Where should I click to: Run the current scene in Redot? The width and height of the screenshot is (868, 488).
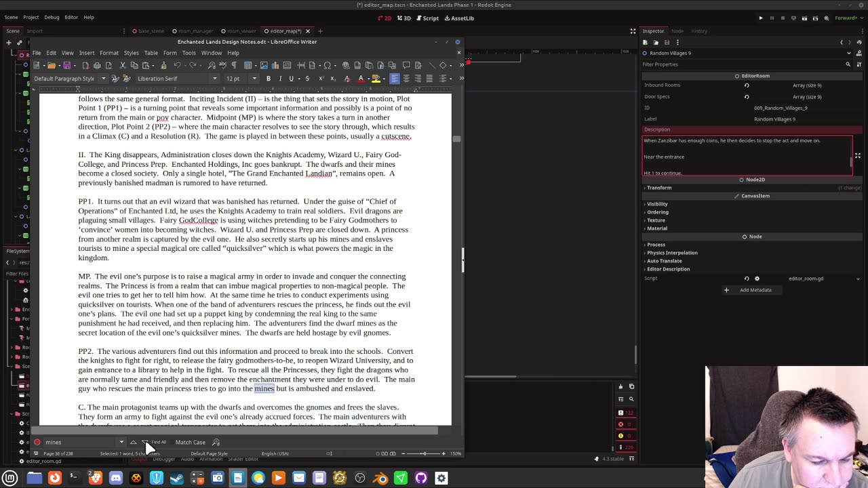click(805, 18)
